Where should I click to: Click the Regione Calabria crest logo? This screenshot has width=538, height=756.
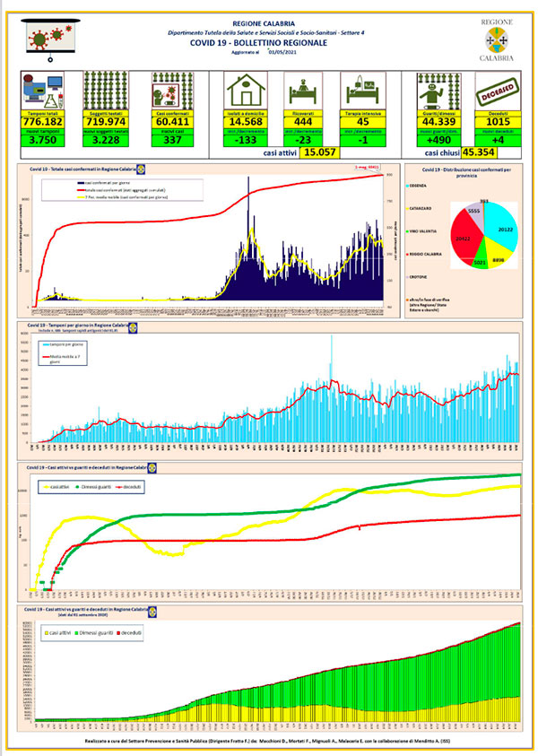click(x=497, y=41)
